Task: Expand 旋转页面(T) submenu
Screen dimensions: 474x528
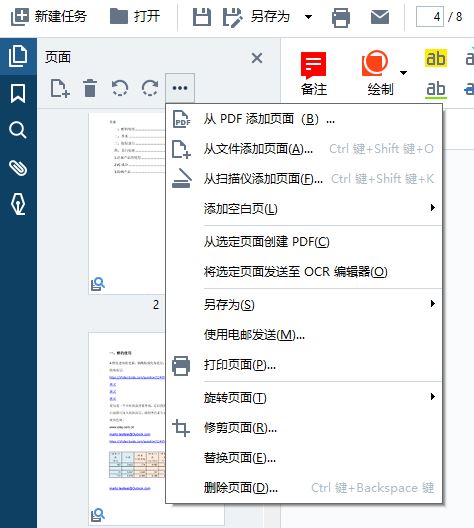Action: [304, 398]
